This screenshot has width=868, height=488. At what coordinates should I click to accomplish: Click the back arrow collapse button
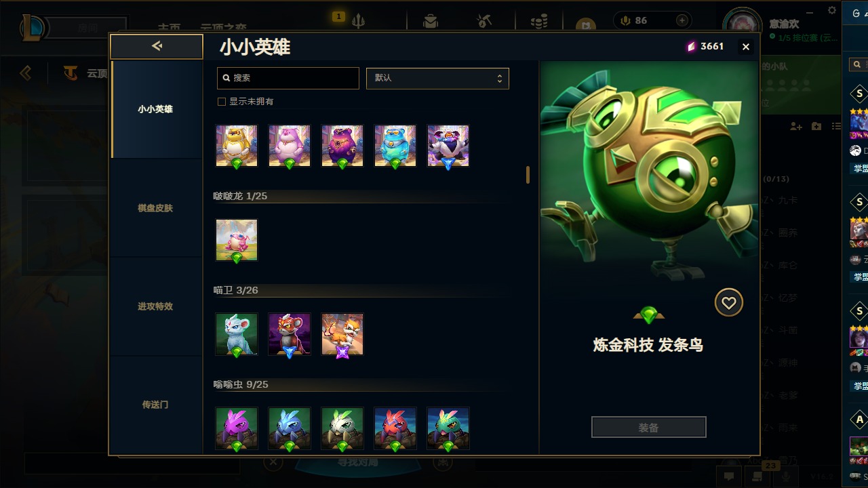coord(157,46)
